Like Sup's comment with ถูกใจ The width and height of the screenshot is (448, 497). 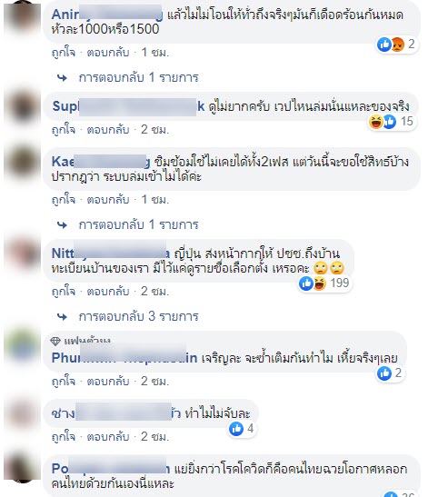point(64,130)
